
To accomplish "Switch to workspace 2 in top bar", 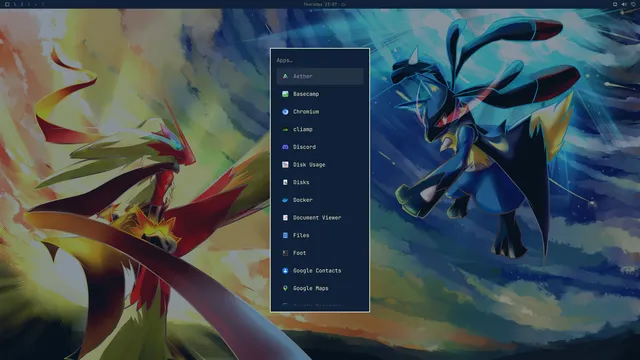I will coord(22,4).
